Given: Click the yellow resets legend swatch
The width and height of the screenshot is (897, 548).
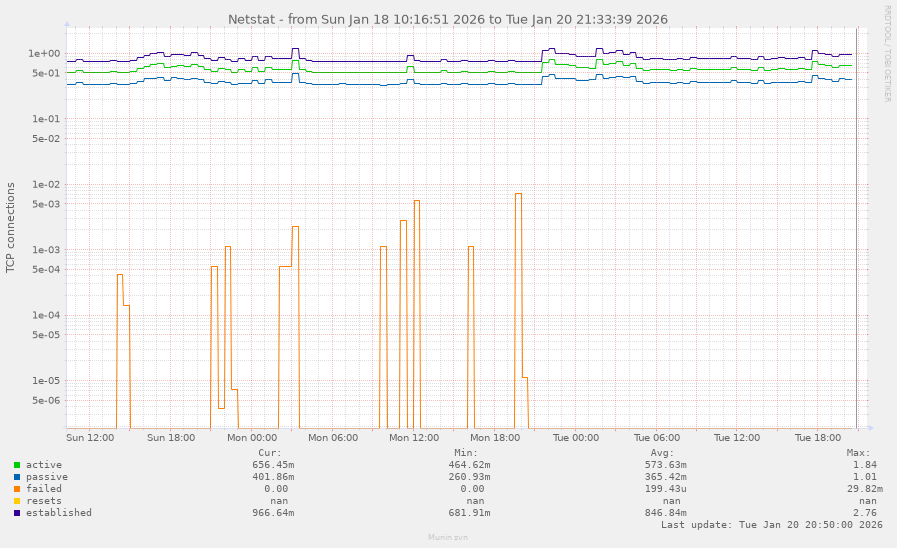Looking at the screenshot, I should tap(17, 501).
